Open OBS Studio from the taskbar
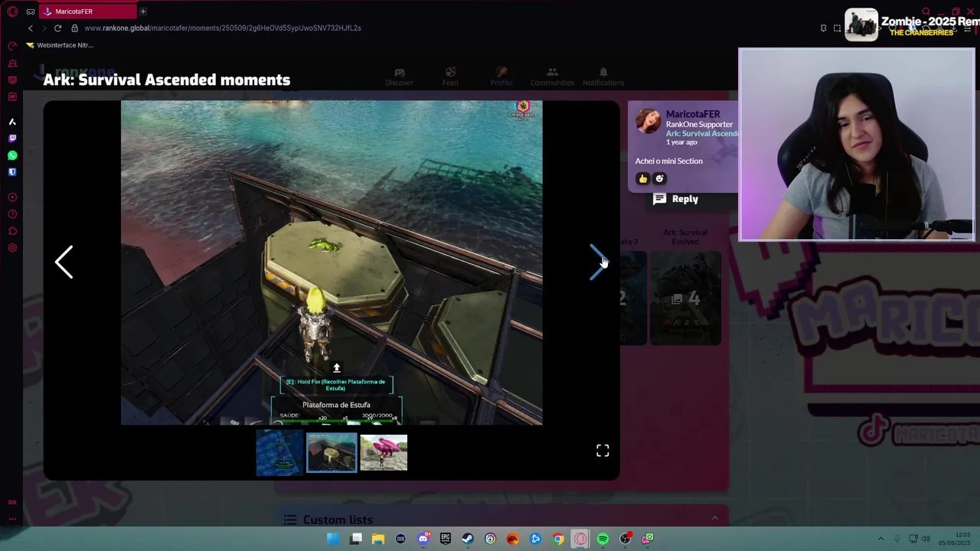 tap(626, 539)
